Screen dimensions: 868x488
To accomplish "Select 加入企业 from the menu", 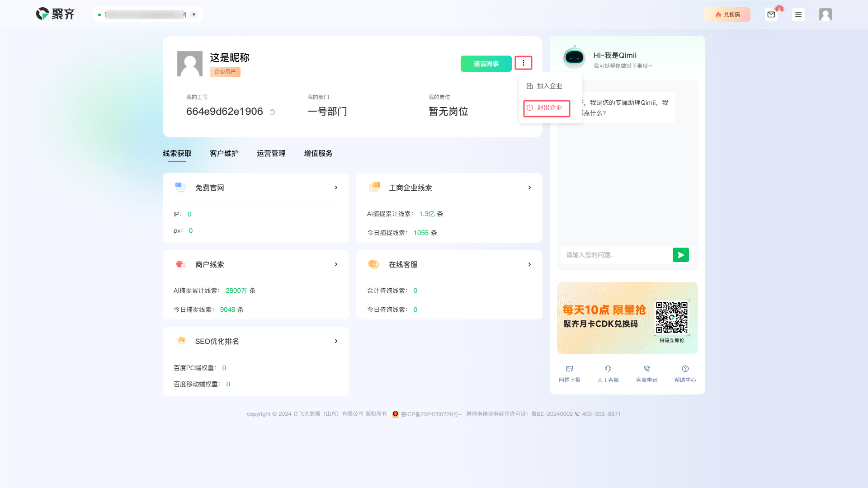I will pyautogui.click(x=544, y=86).
